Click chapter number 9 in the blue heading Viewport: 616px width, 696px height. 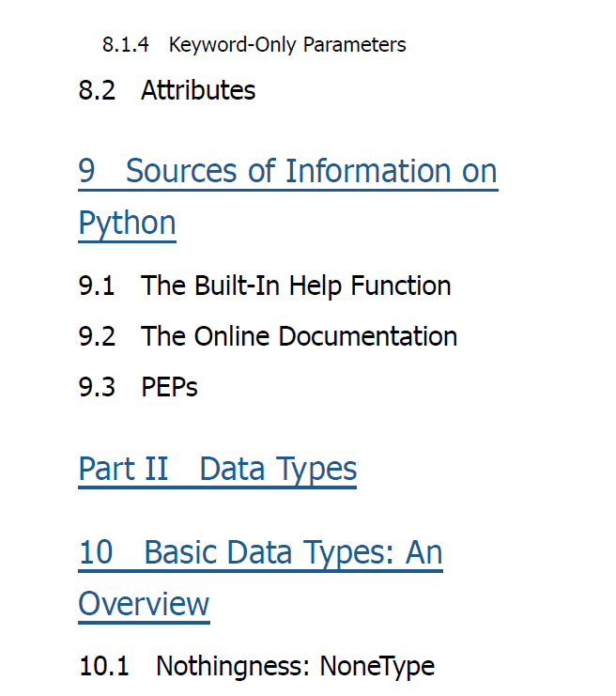point(87,170)
